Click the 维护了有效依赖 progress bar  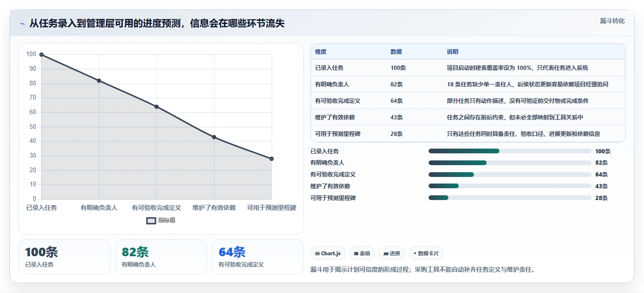[x=510, y=186]
